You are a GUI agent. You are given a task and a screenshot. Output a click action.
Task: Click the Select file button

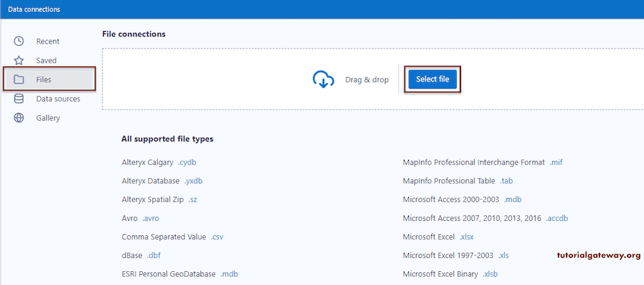point(432,79)
